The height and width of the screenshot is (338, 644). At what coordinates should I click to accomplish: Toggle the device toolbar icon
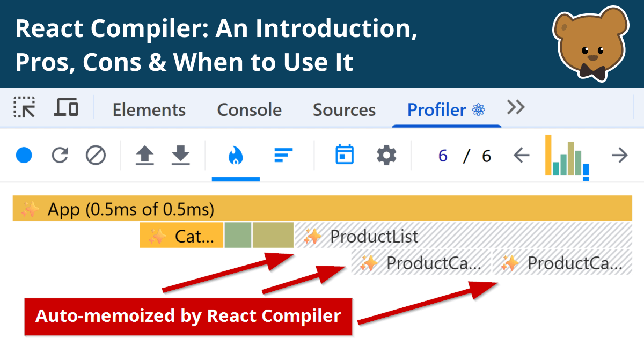pyautogui.click(x=66, y=108)
